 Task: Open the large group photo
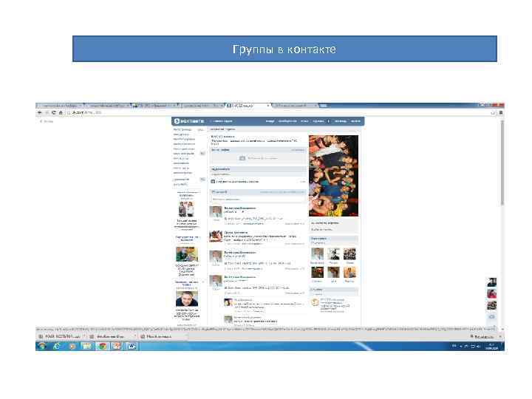(x=333, y=176)
